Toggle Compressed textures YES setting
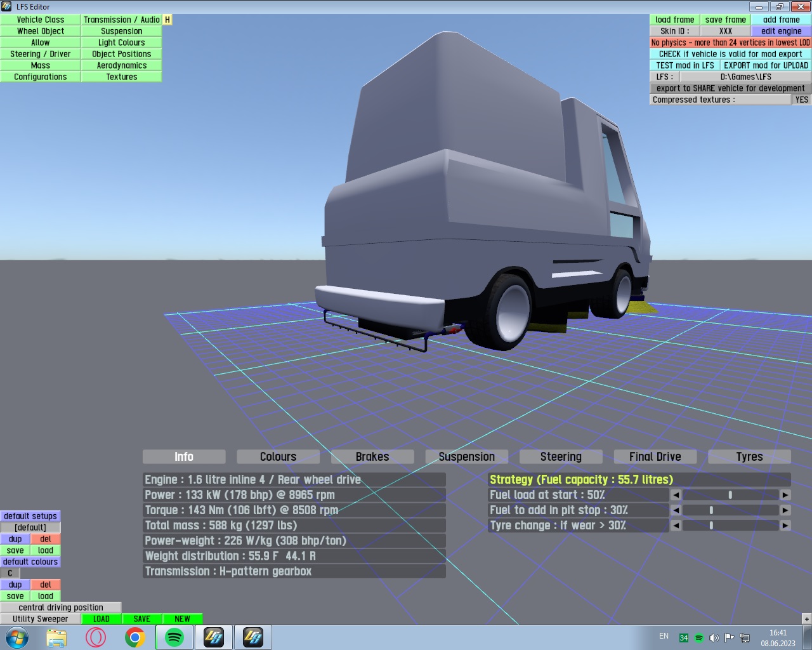 tap(802, 100)
